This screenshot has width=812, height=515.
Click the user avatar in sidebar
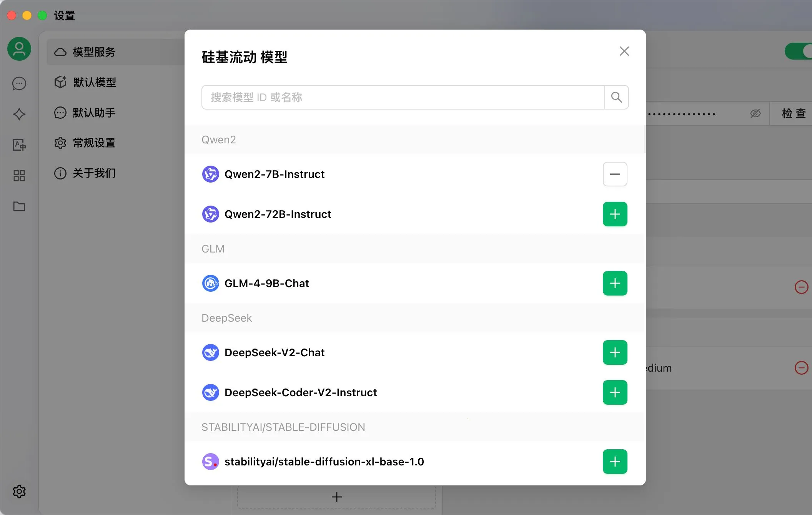click(x=19, y=49)
